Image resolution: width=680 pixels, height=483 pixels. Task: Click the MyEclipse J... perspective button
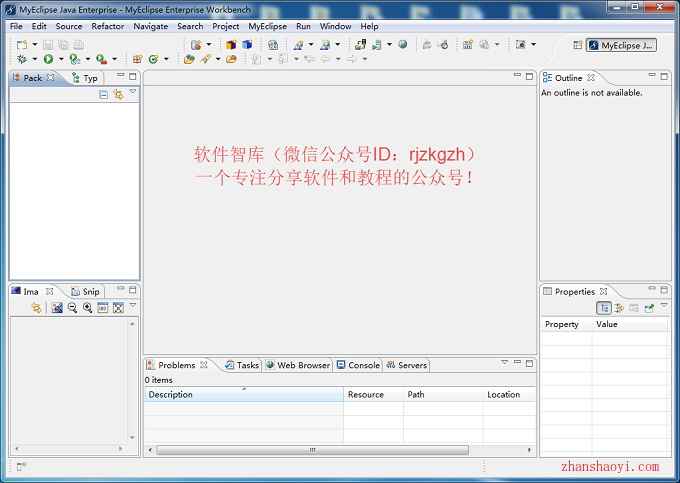coord(621,45)
